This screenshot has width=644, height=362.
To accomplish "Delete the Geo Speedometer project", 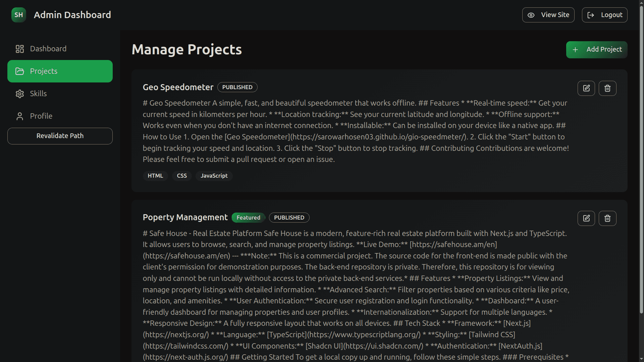I will [607, 88].
